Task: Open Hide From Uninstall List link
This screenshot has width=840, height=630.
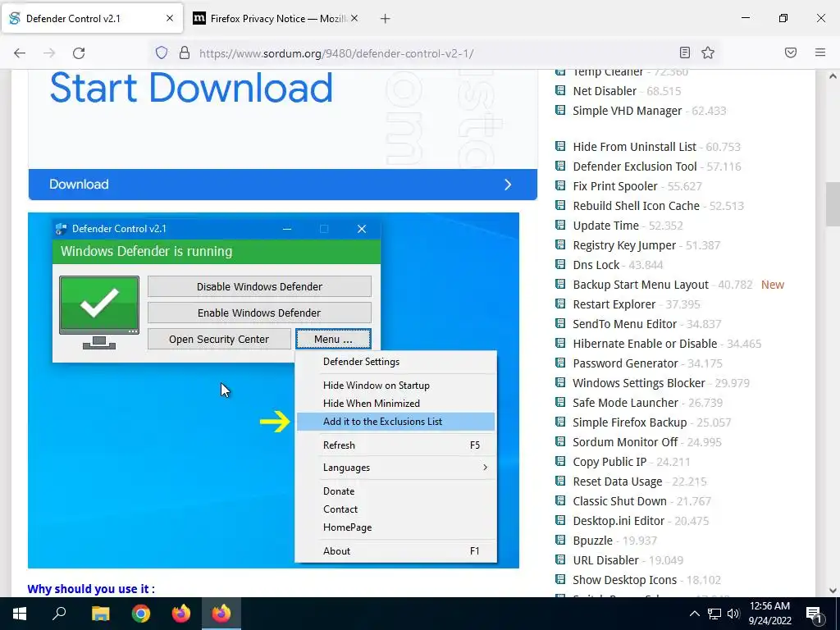Action: [634, 147]
